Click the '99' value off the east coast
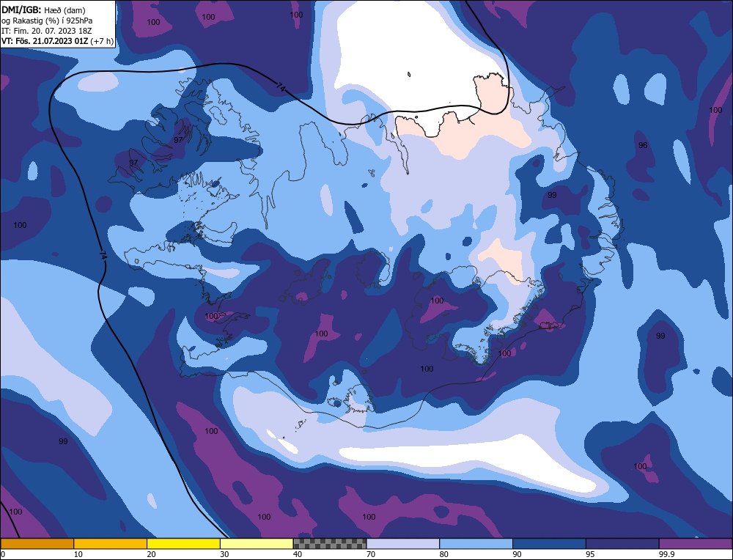Viewport: 733px width, 560px height. coord(660,336)
